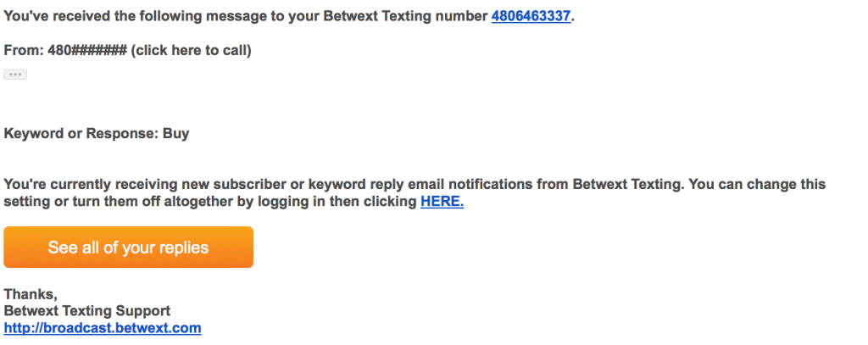The image size is (868, 345).
Task: Follow the HERE link to notification settings
Action: pos(442,202)
